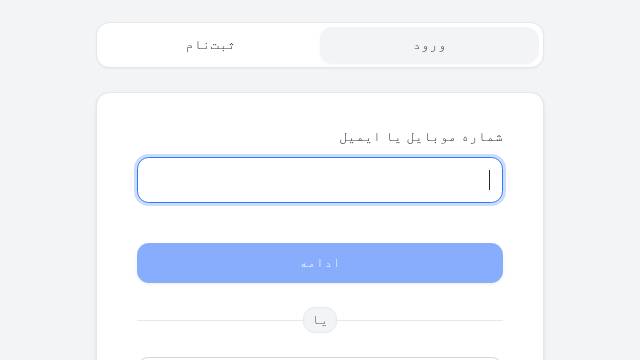
Task: Click the field label above the input box
Action: [421, 138]
